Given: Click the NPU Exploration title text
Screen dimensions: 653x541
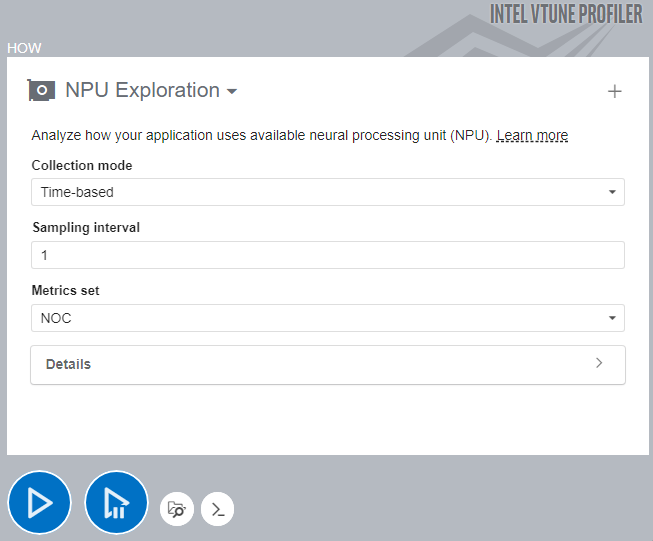Looking at the screenshot, I should [142, 90].
